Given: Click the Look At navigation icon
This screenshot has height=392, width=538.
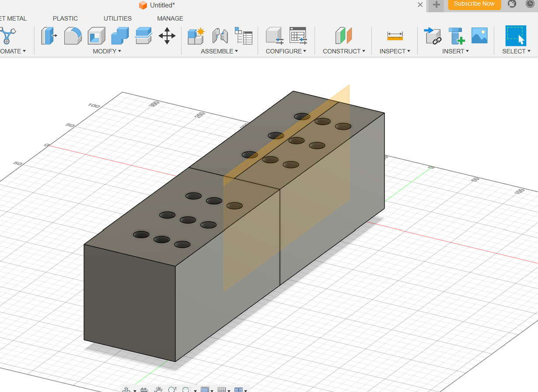Looking at the screenshot, I should tap(144, 389).
